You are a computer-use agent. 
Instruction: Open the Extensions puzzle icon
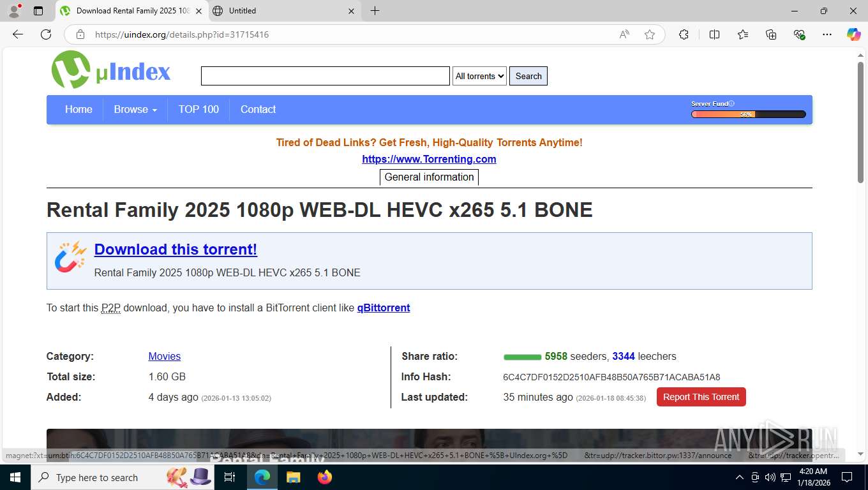[x=684, y=34]
